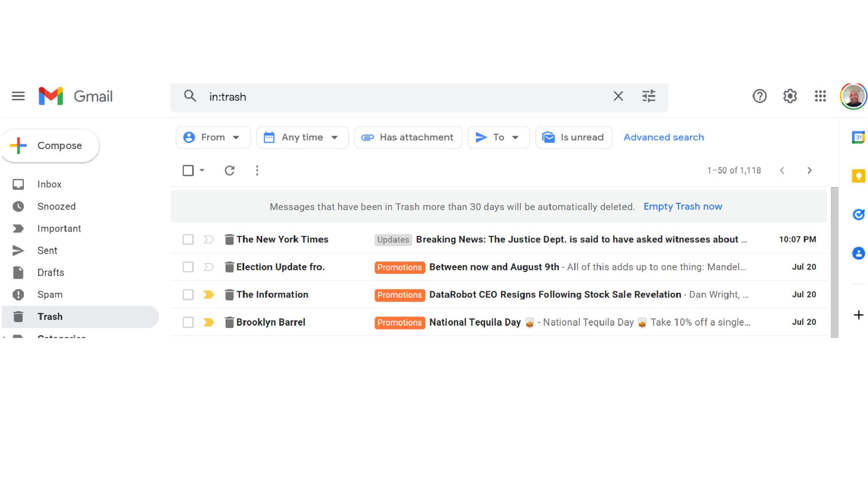Go to older messages page arrow
This screenshot has width=868, height=488.
[809, 171]
